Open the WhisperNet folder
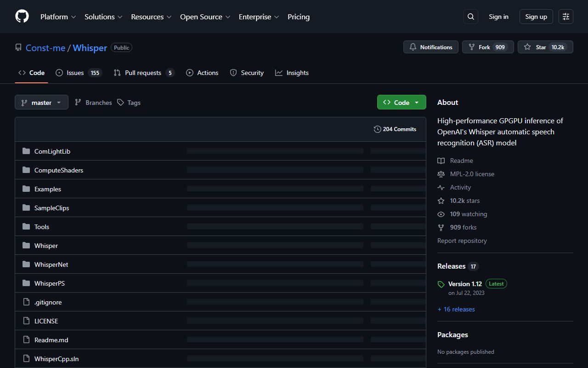Screen dimensions: 588x368 coord(51,264)
